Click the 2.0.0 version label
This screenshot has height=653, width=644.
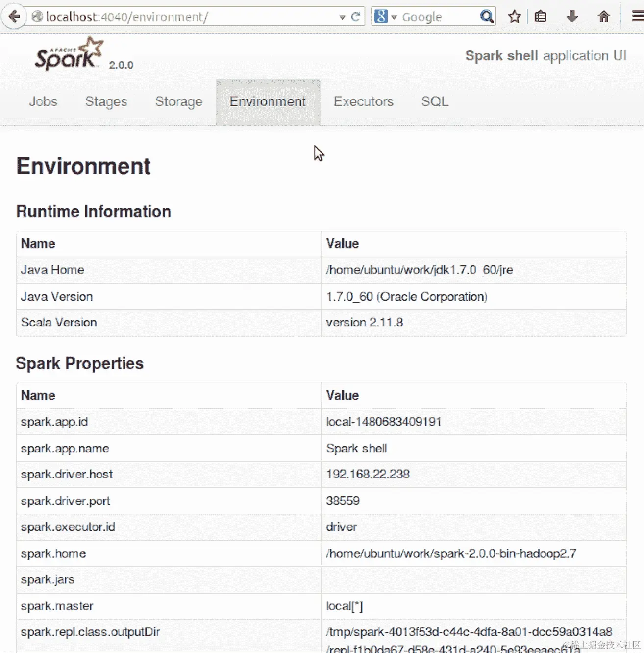pyautogui.click(x=121, y=65)
